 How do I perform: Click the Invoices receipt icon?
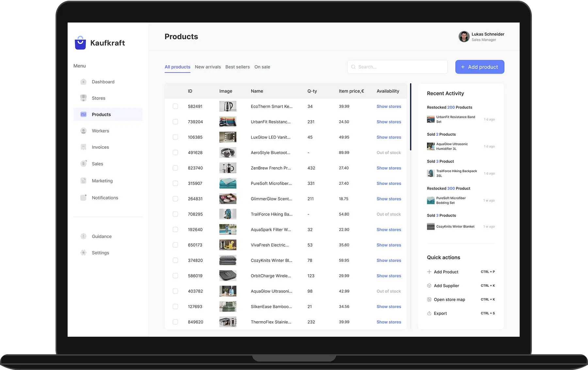84,147
